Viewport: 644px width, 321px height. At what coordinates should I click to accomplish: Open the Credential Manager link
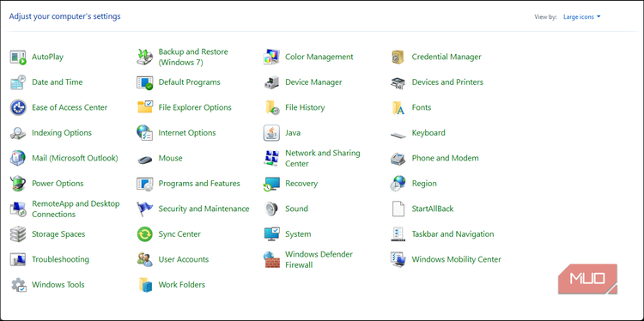[x=447, y=57]
